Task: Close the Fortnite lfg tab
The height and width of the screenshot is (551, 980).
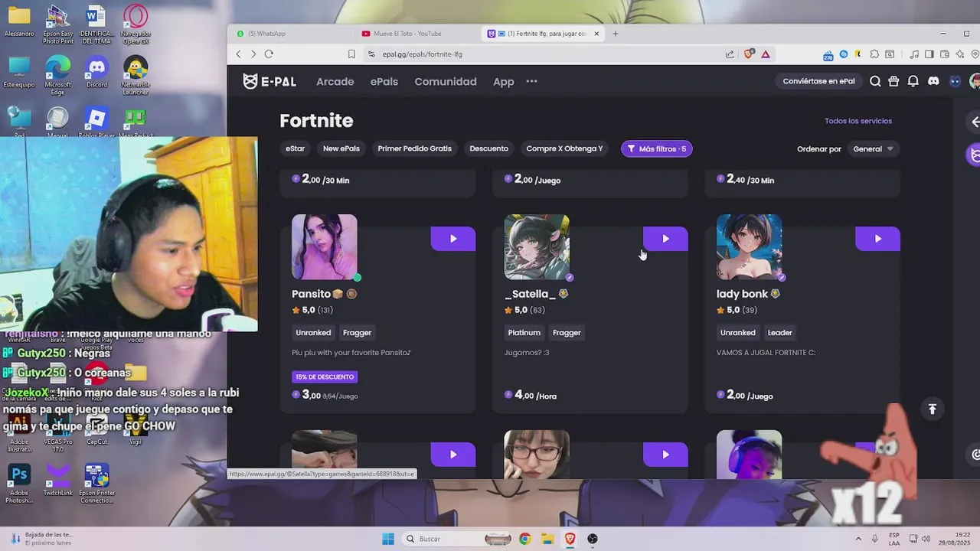Action: (596, 34)
